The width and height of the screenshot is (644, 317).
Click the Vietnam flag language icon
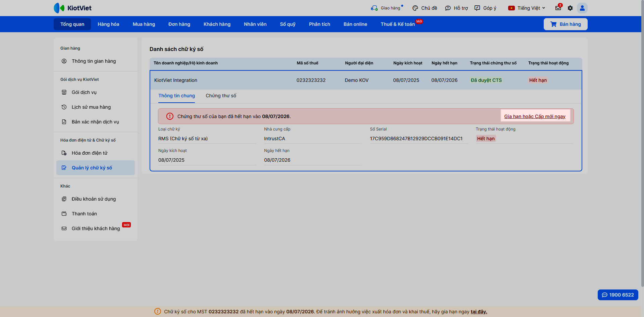(x=512, y=8)
